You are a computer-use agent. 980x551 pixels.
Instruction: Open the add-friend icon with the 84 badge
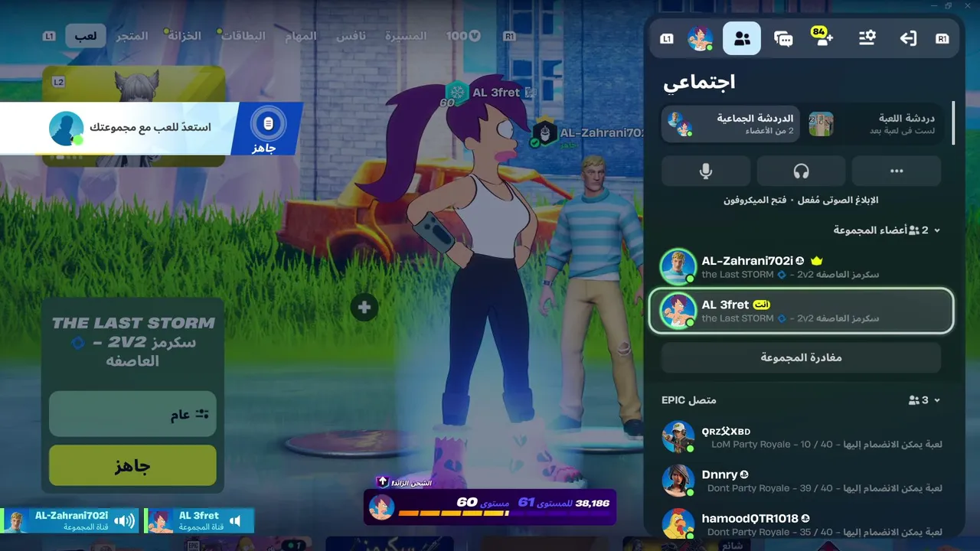[x=823, y=37]
